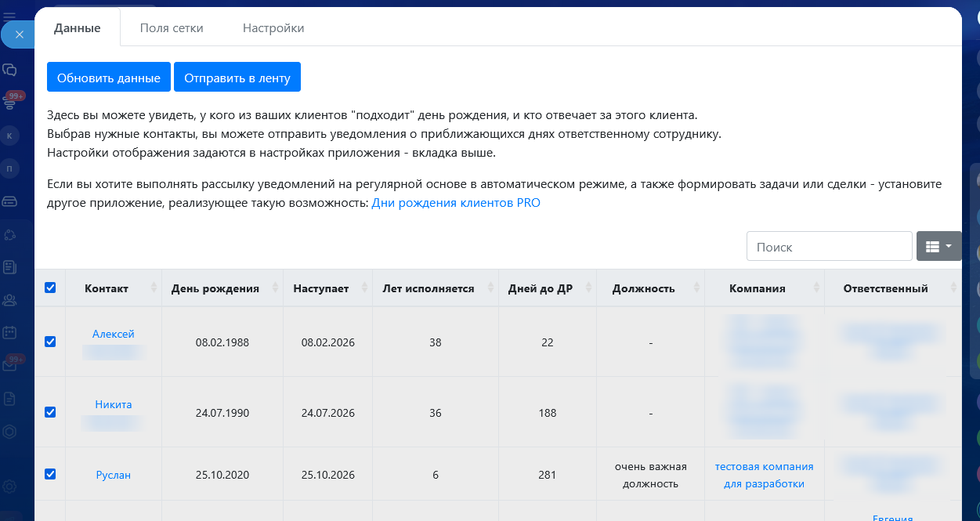
Task: Open the calendar icon in the left sidebar
Action: (x=10, y=332)
